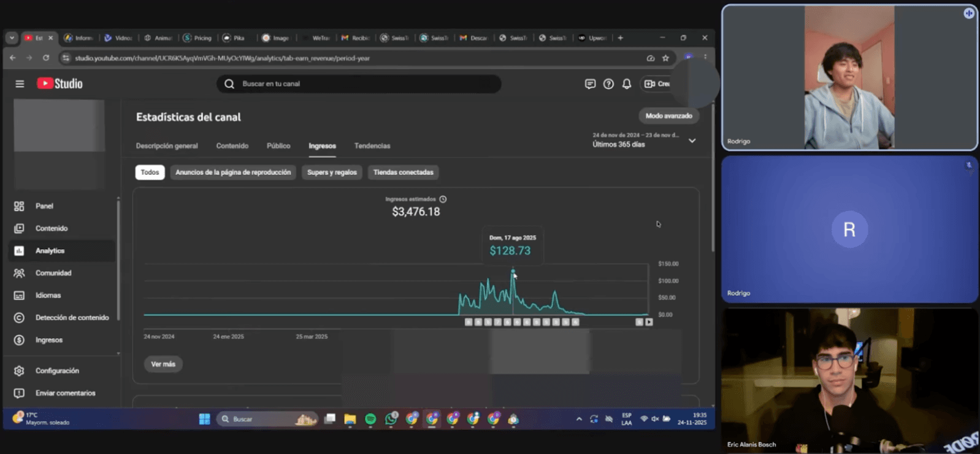Viewport: 980px width, 454px height.
Task: Open the YouTube Studio hamburger menu
Action: coord(20,84)
